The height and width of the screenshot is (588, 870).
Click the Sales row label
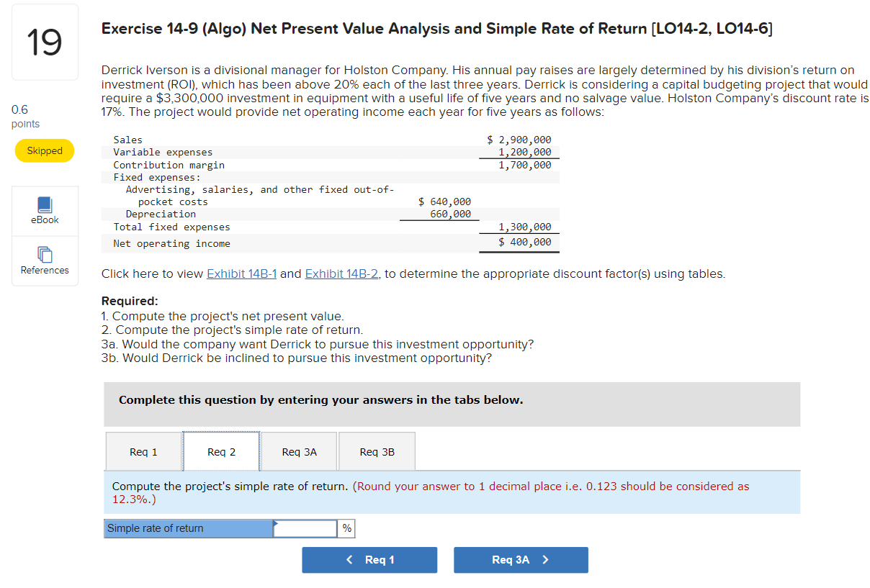tap(127, 140)
